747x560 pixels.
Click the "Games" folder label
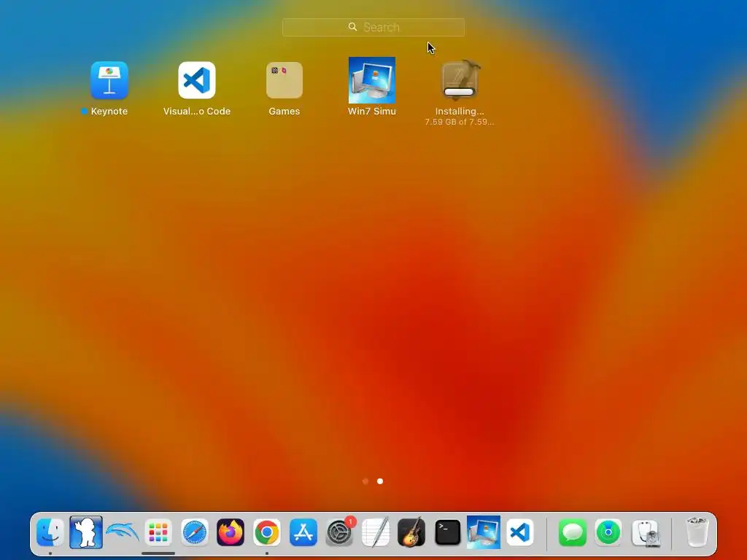click(x=285, y=111)
